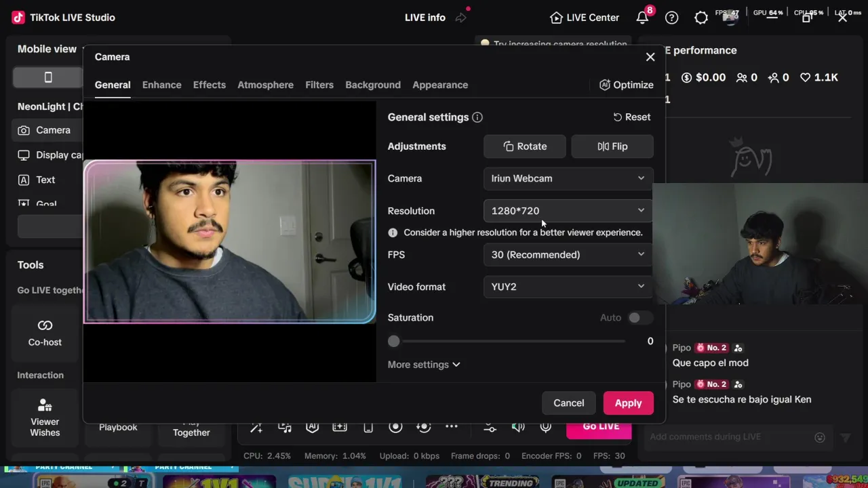Open the Video format dropdown showing YUY2
Image resolution: width=868 pixels, height=488 pixels.
pos(568,287)
